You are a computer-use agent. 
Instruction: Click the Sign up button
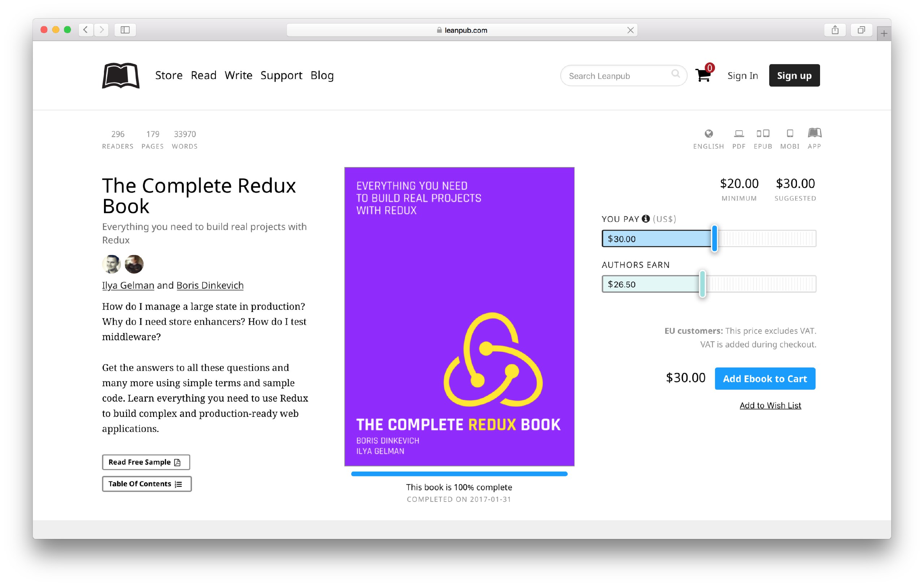tap(794, 75)
